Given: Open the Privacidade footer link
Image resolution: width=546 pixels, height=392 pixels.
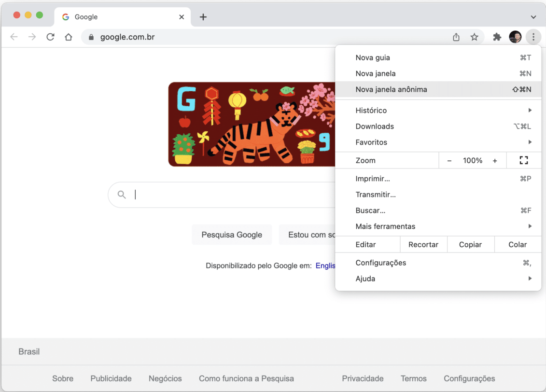Looking at the screenshot, I should [363, 378].
